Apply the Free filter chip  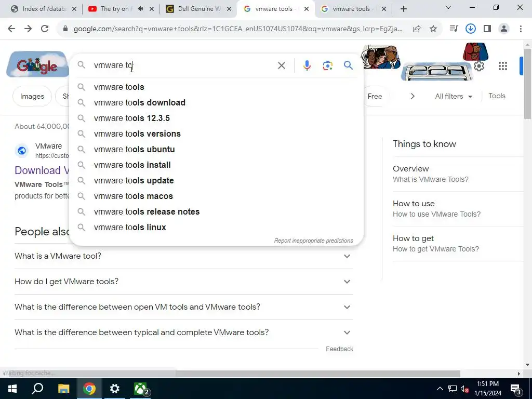[x=375, y=96]
